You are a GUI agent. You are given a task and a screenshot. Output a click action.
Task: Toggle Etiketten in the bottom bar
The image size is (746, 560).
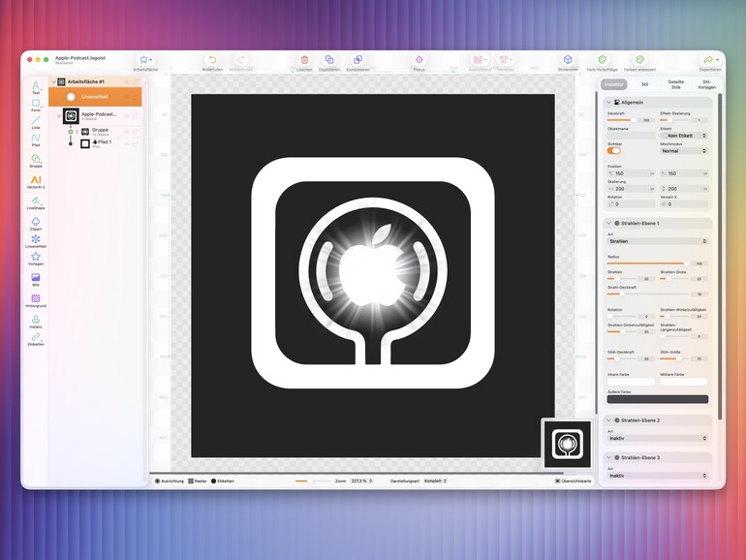pyautogui.click(x=223, y=481)
